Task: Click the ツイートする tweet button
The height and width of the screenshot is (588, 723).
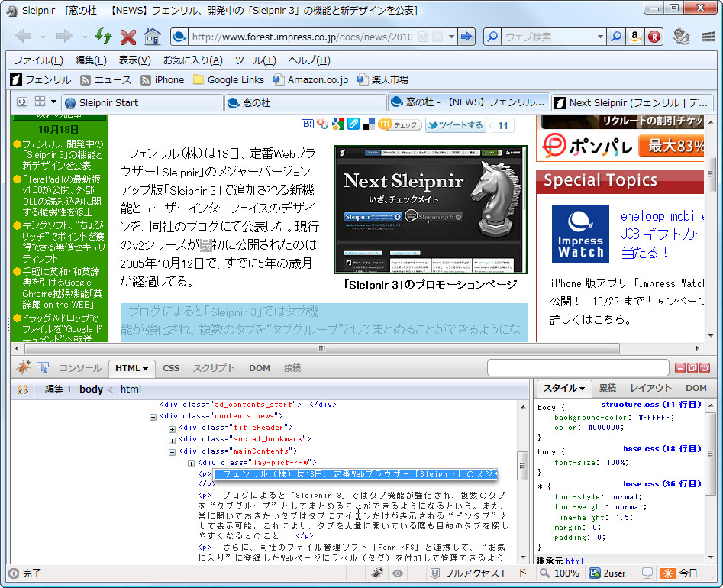Action: click(456, 125)
